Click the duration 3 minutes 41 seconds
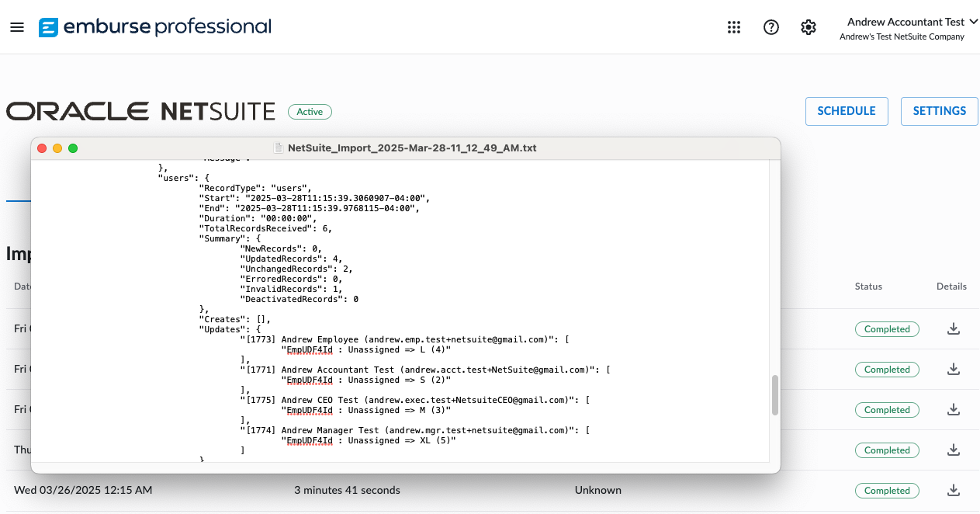This screenshot has width=980, height=514. click(347, 491)
